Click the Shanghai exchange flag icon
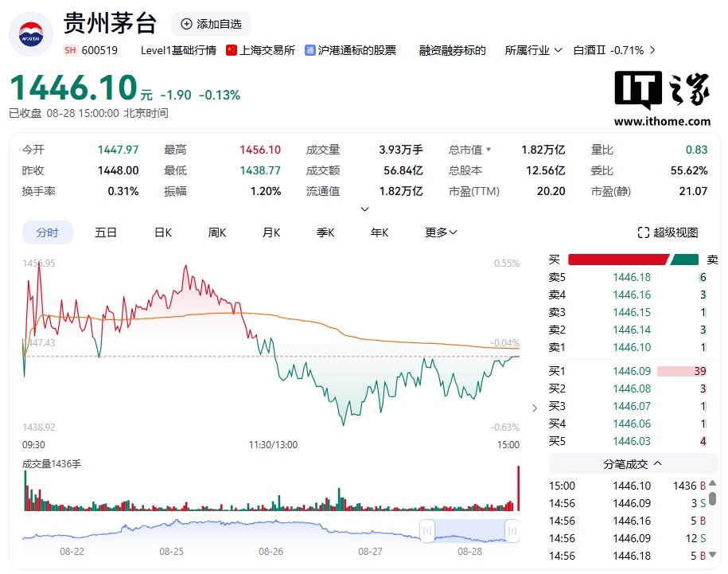Image resolution: width=728 pixels, height=574 pixels. coord(232,50)
